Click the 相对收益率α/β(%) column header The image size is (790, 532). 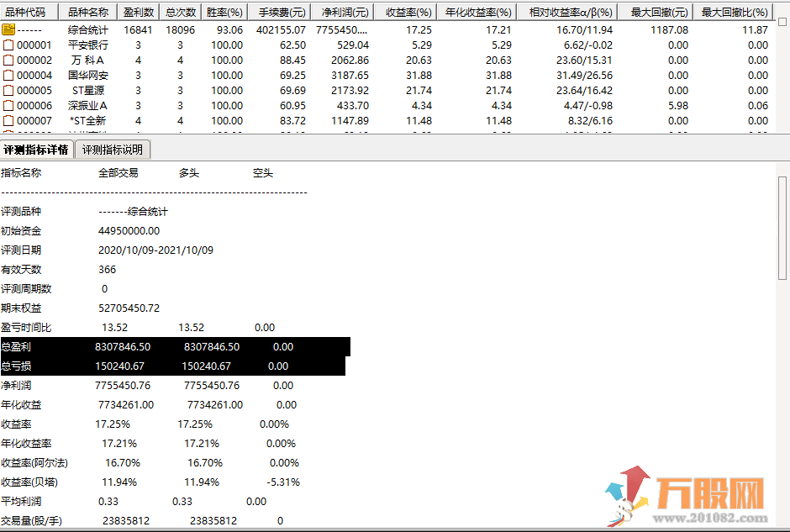point(566,12)
